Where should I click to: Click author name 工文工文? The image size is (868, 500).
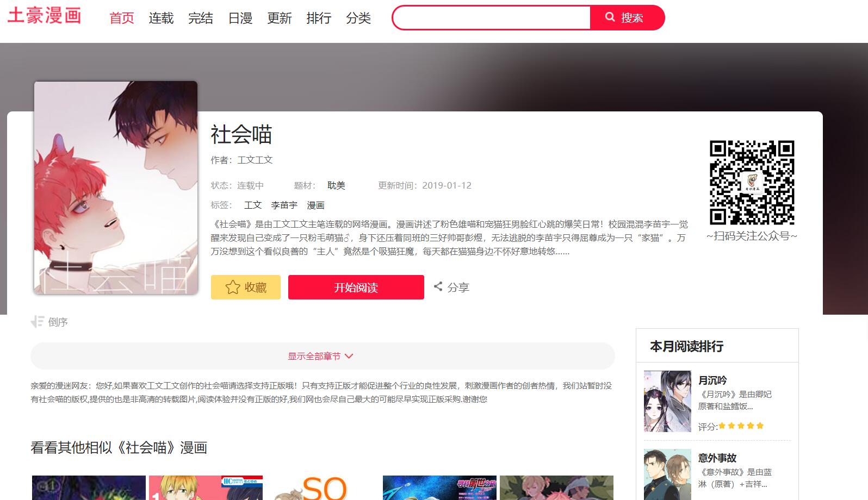click(x=255, y=160)
